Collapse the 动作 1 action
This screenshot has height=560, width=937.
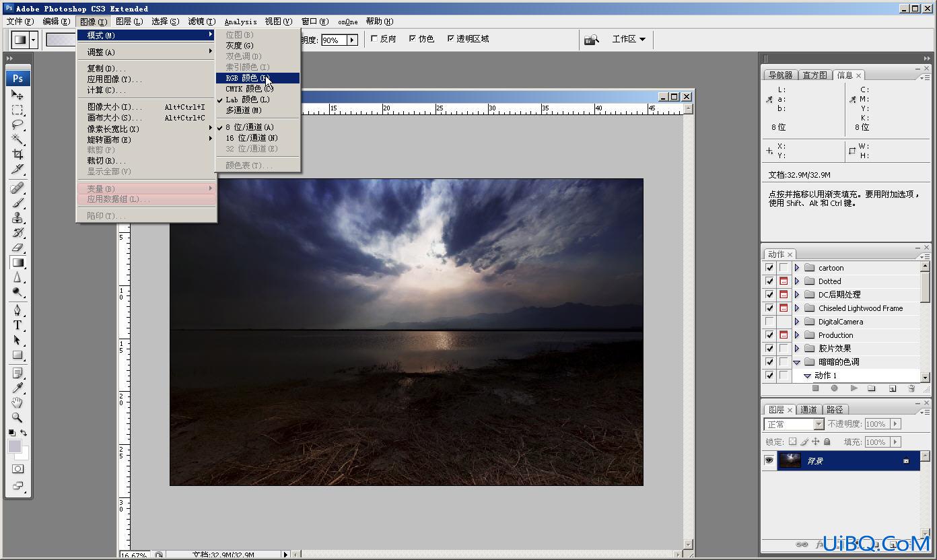point(808,376)
